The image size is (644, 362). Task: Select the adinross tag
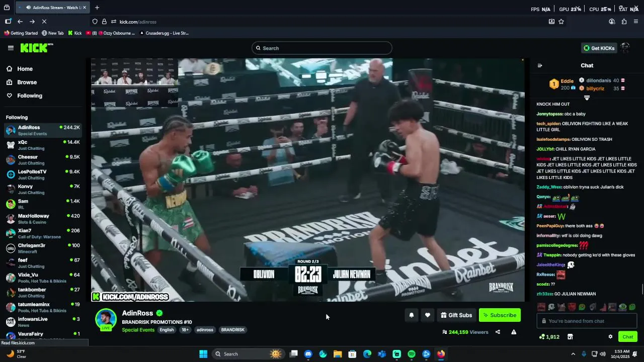pyautogui.click(x=205, y=330)
